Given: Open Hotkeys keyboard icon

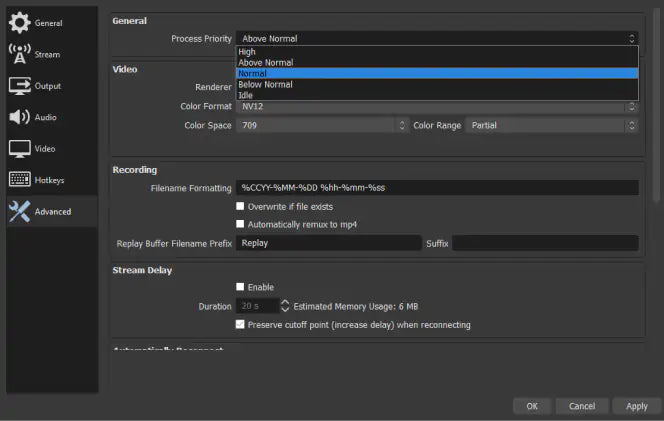Looking at the screenshot, I should (20, 180).
